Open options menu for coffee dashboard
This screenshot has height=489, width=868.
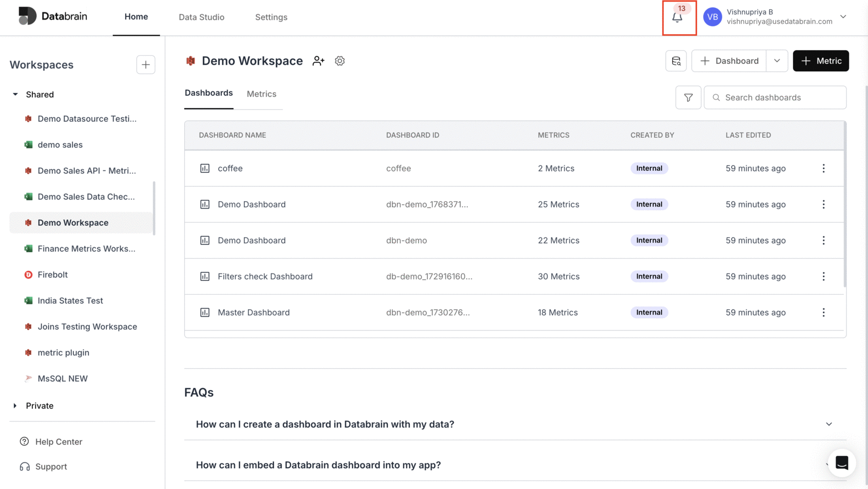pos(823,169)
